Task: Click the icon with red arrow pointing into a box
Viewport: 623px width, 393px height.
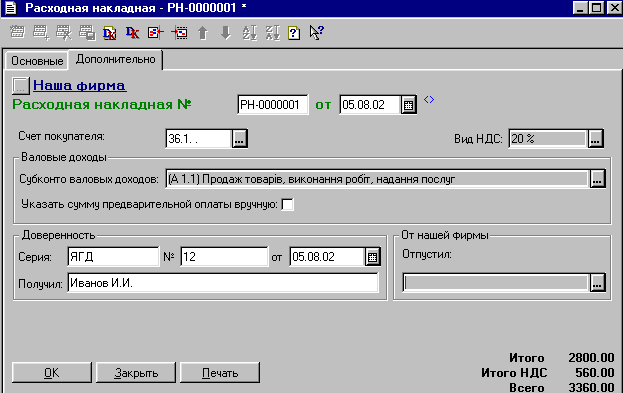Action: point(179,33)
